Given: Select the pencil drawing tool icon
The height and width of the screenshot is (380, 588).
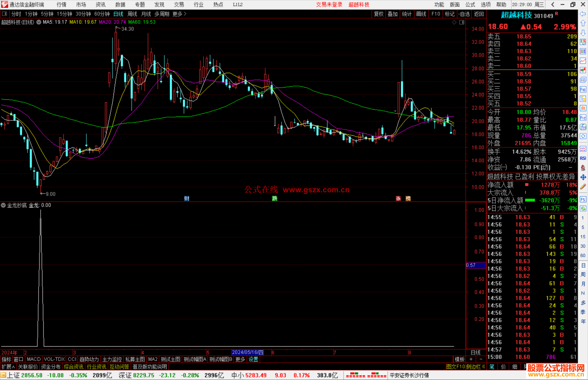Looking at the screenshot, I should (x=583, y=187).
